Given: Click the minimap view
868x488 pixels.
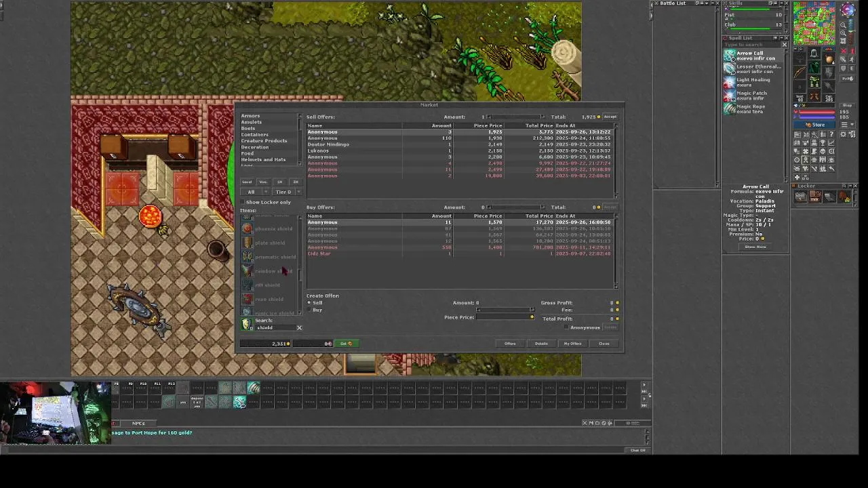Looking at the screenshot, I should pyautogui.click(x=814, y=24).
